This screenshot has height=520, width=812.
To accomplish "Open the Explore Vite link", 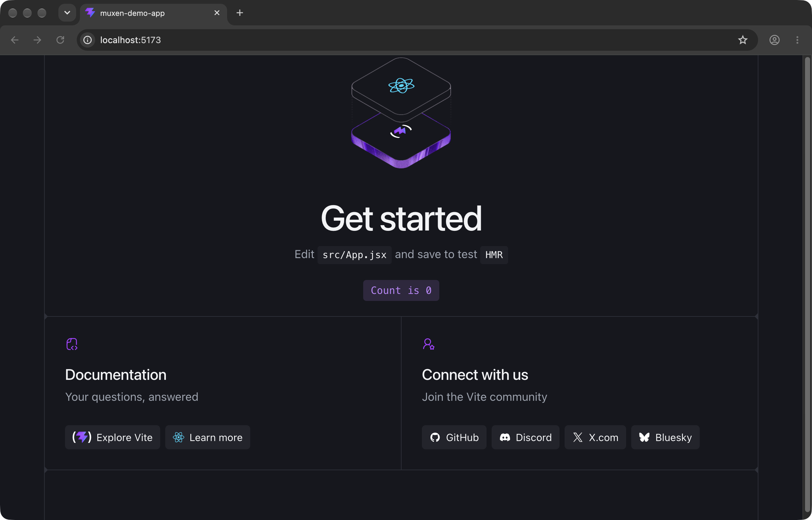I will [113, 437].
